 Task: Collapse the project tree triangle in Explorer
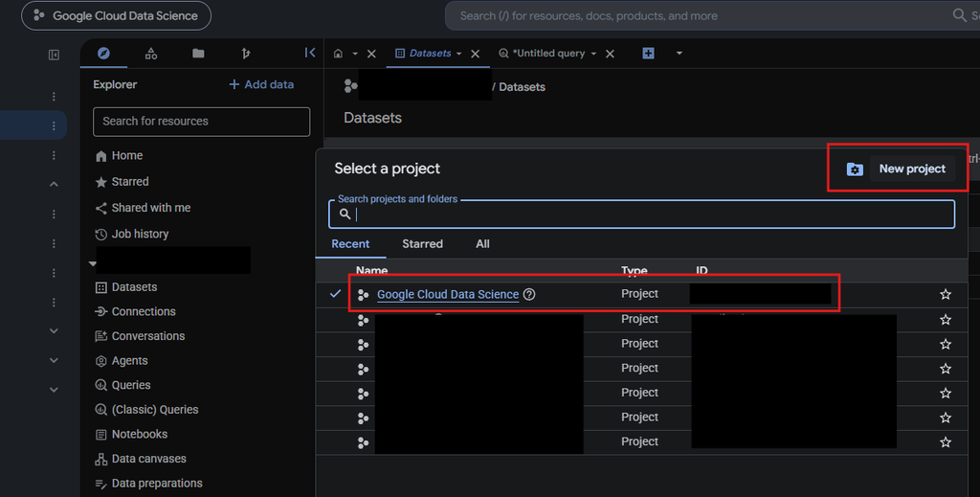(93, 263)
